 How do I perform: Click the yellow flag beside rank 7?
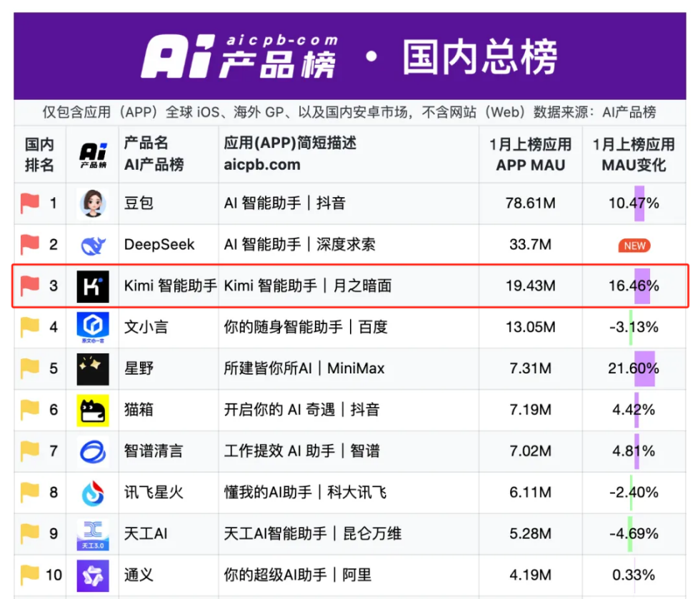click(x=30, y=450)
